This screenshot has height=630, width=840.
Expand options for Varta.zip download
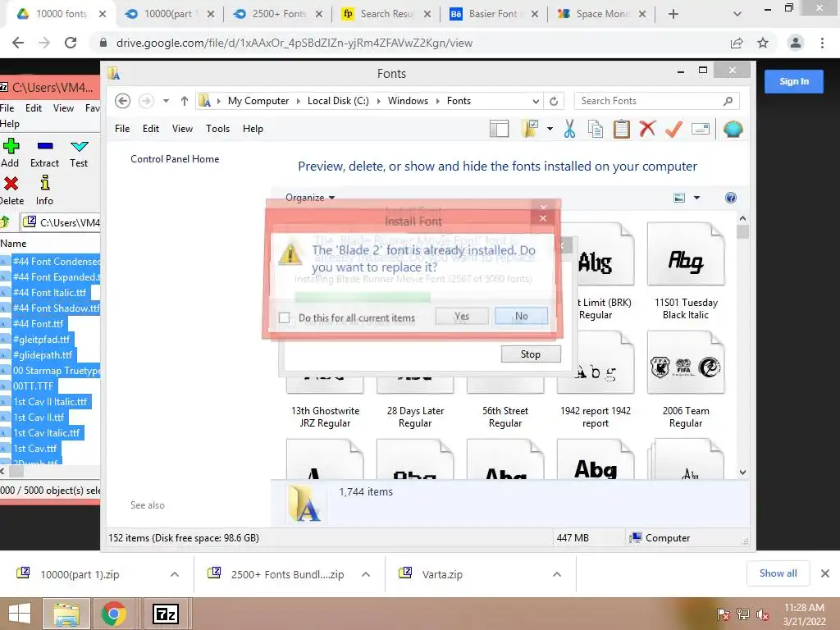pyautogui.click(x=557, y=574)
